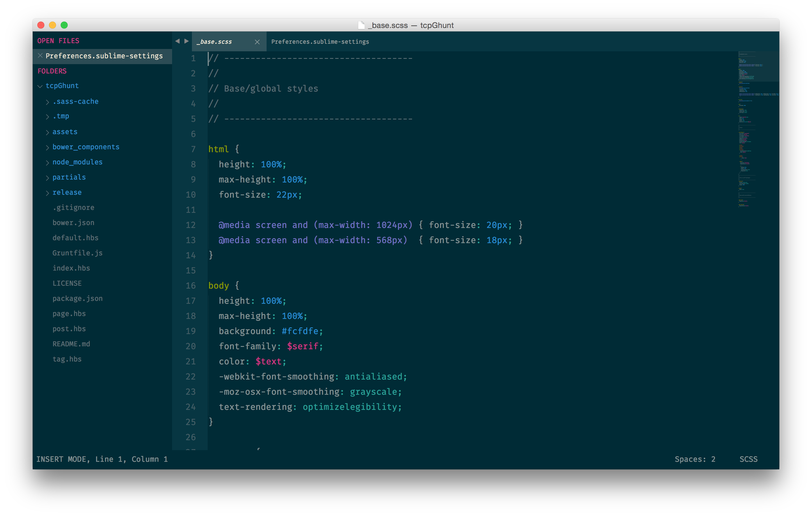Collapse the tcpGhunt root folder

pyautogui.click(x=40, y=86)
